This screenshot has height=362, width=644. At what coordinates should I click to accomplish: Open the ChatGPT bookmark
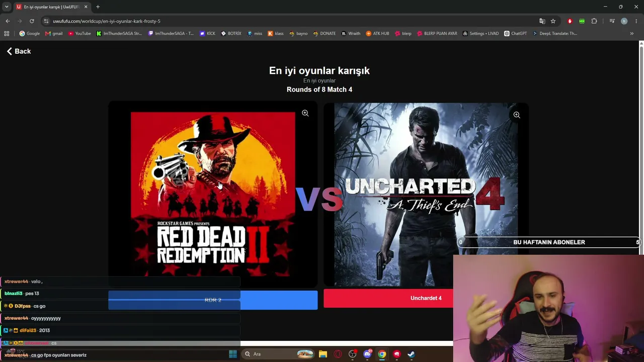pos(515,34)
